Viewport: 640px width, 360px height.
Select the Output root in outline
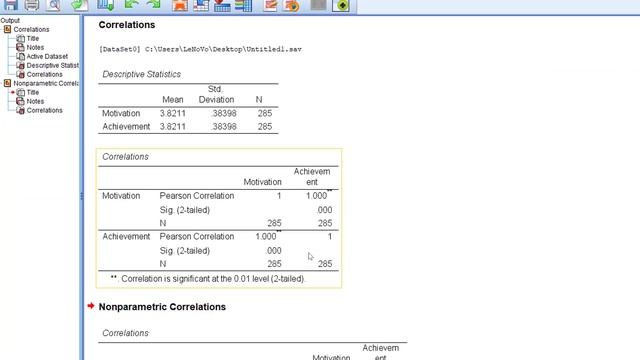click(10, 20)
